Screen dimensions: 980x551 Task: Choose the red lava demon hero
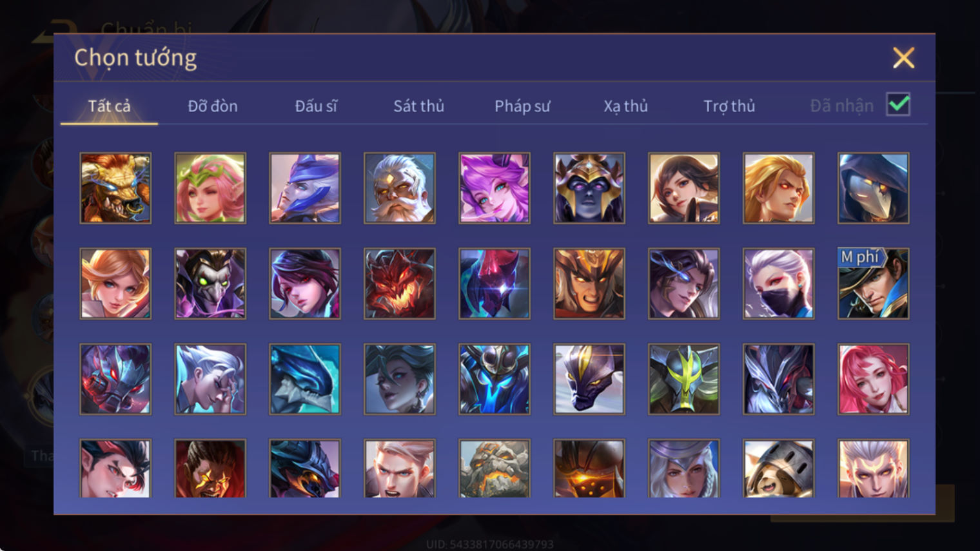click(x=400, y=284)
